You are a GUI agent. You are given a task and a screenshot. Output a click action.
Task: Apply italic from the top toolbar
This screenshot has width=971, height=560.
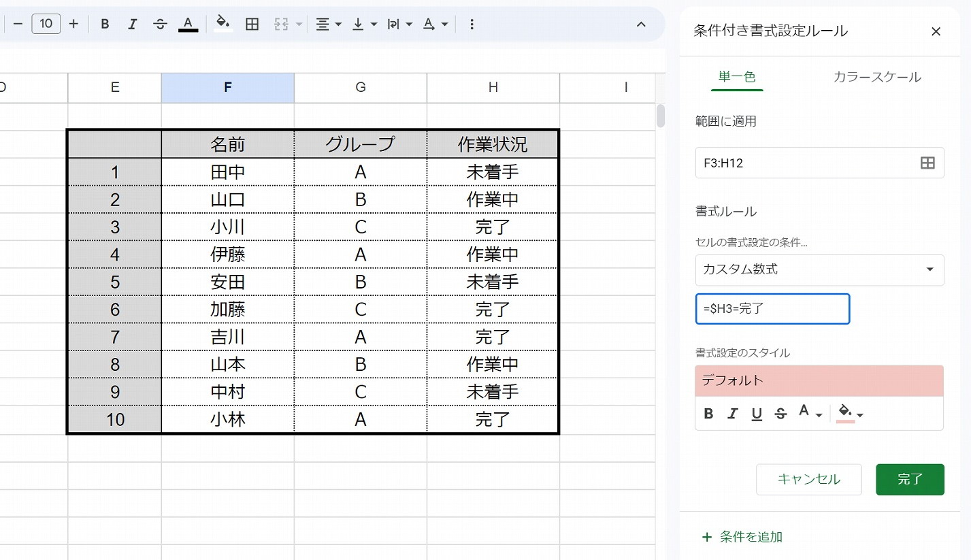click(x=133, y=24)
